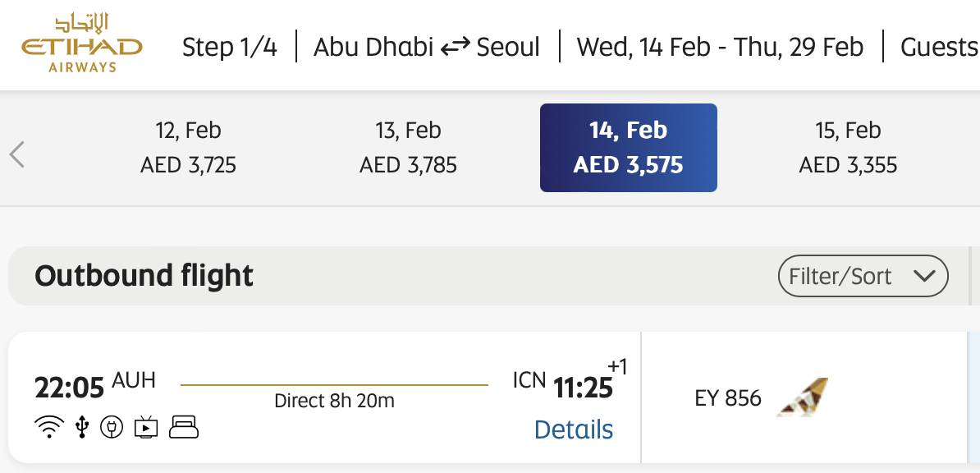Click the Wi-Fi amenity icon
The height and width of the screenshot is (473, 980).
click(50, 427)
